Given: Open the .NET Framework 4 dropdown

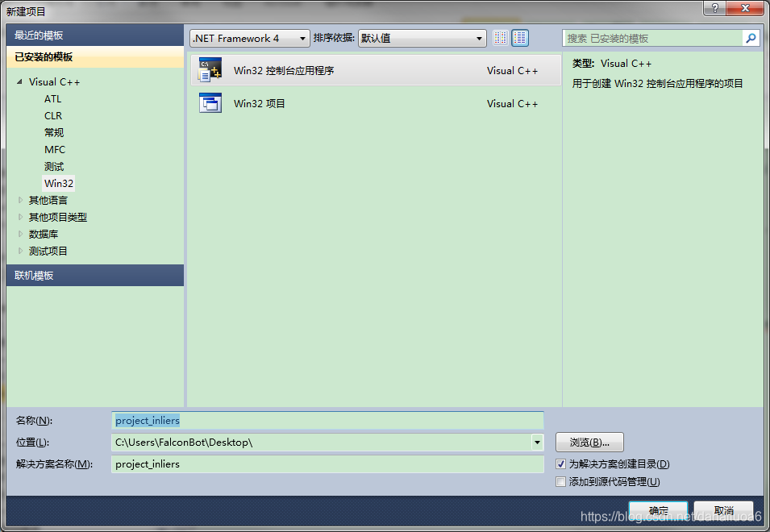Looking at the screenshot, I should 249,38.
